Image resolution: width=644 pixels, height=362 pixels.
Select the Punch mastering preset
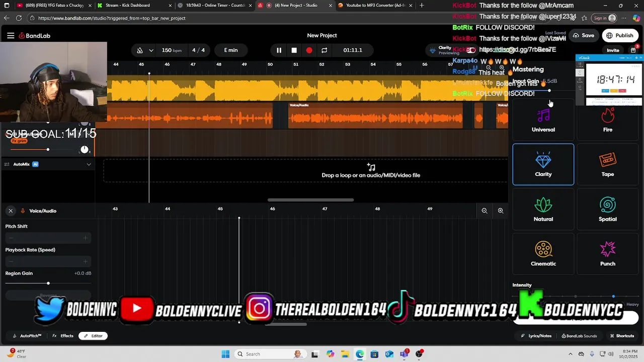[x=608, y=254]
